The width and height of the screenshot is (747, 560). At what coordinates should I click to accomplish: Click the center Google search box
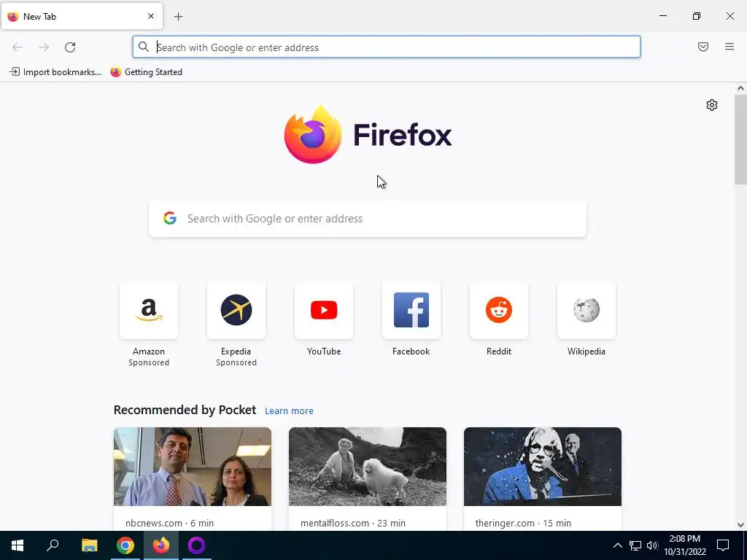pos(368,219)
